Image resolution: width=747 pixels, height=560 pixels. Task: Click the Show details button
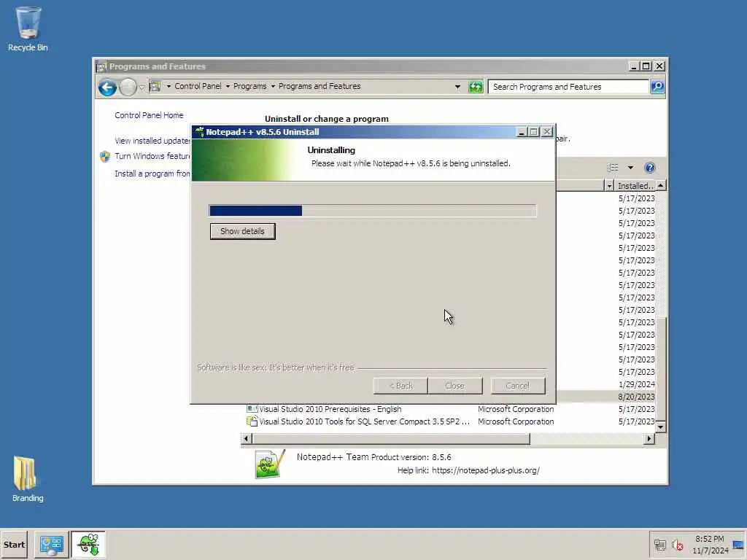(242, 231)
